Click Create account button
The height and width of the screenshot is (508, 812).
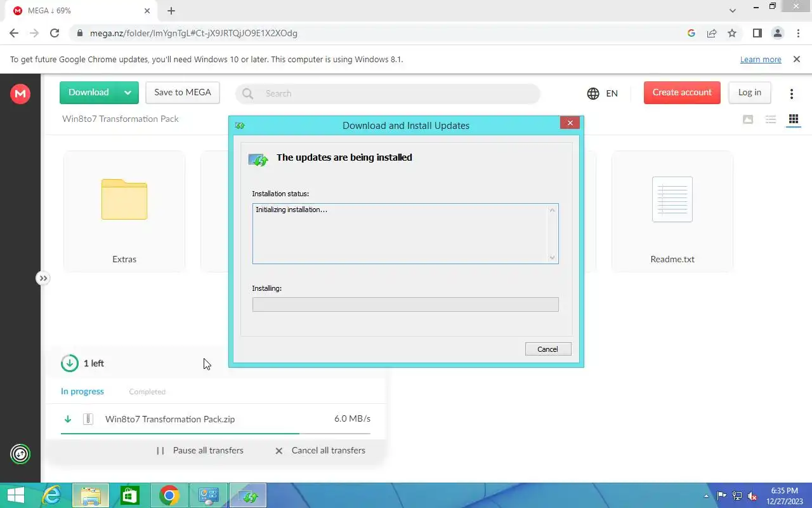[682, 93]
